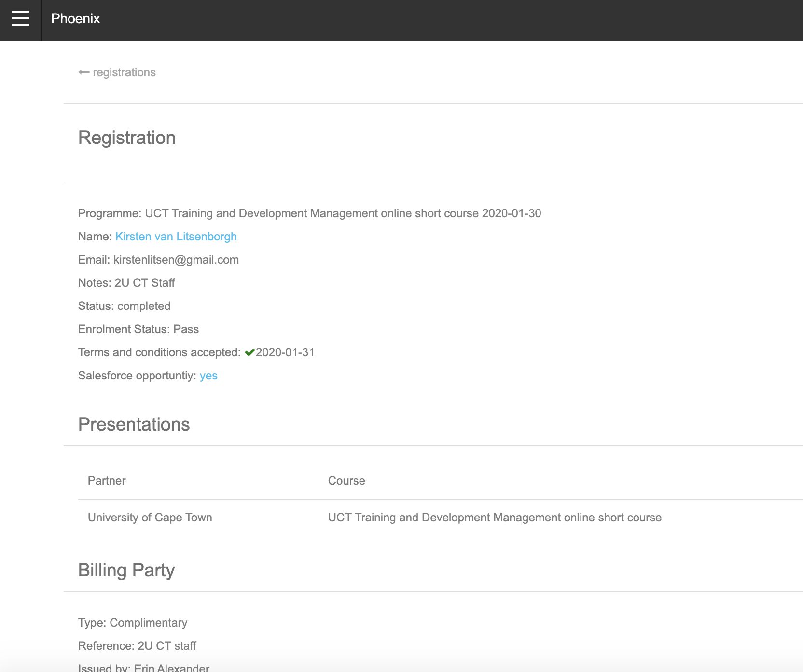Viewport: 803px width, 672px height.
Task: Select the University of Cape Town cell
Action: (x=150, y=518)
